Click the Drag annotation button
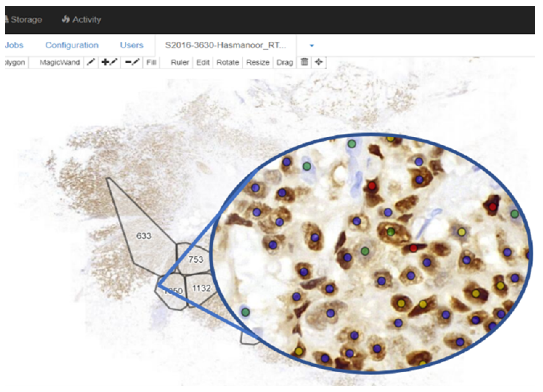Viewport: 543px width, 392px height. [x=285, y=62]
